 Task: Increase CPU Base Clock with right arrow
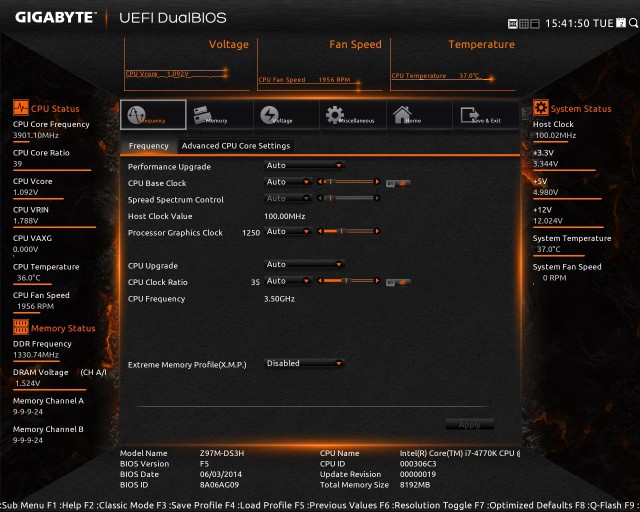click(377, 182)
